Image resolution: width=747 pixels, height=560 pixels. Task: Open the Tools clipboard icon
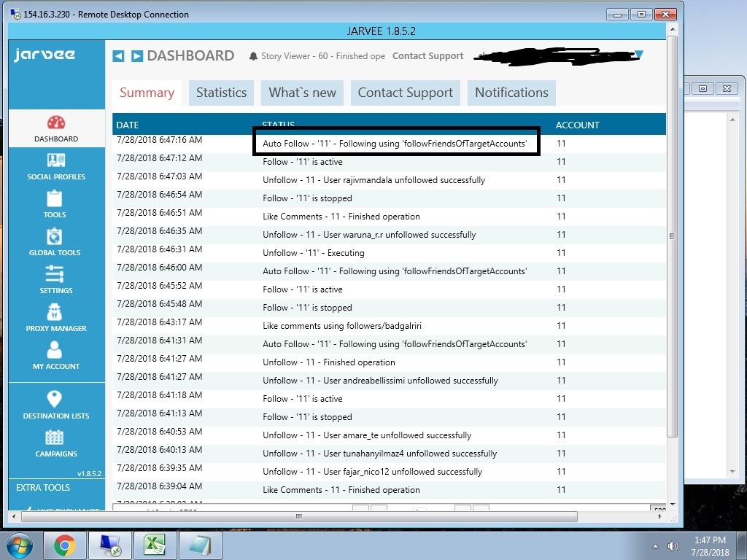54,198
